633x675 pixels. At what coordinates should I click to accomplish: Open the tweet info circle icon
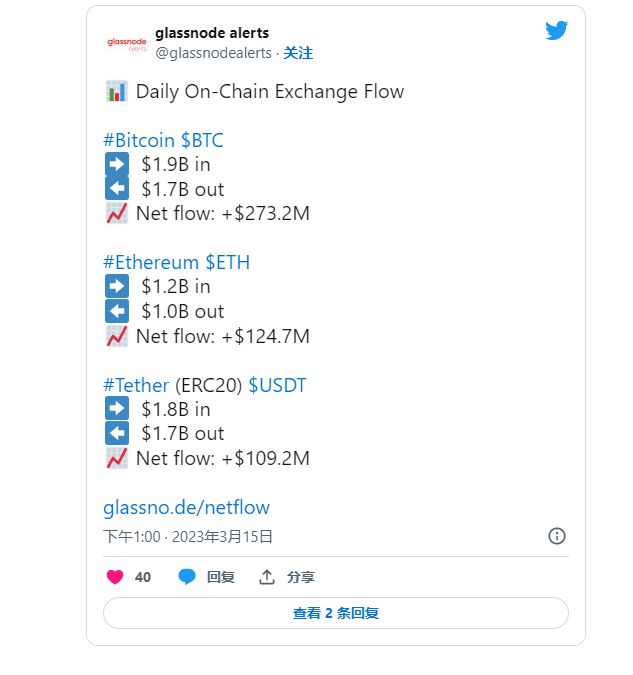(557, 536)
